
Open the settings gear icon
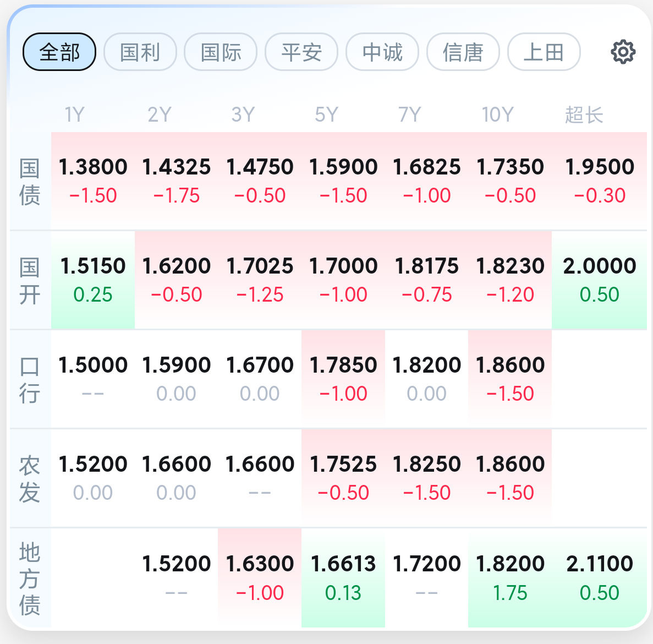click(x=623, y=52)
